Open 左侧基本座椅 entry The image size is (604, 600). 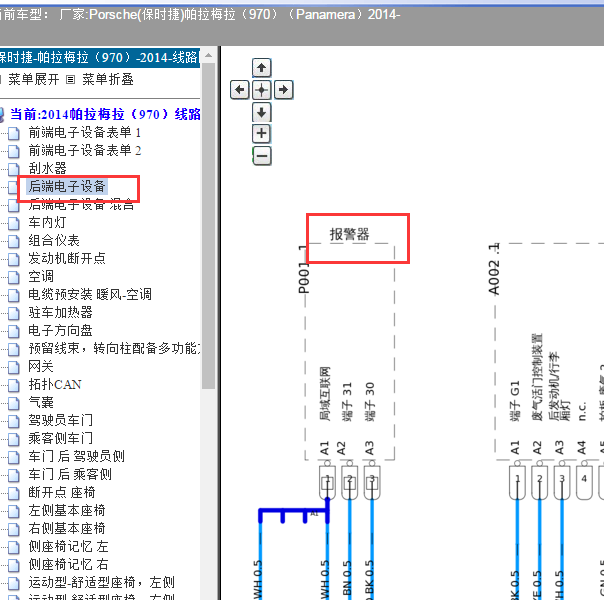(x=67, y=510)
